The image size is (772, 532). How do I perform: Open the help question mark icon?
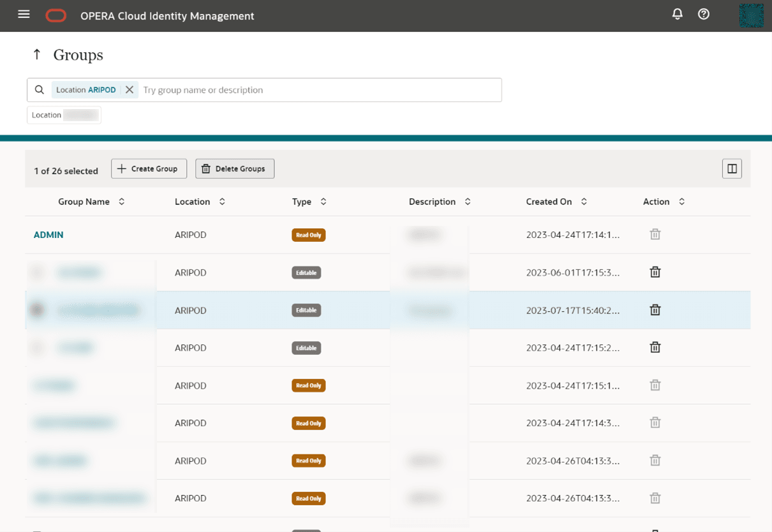[x=704, y=14]
